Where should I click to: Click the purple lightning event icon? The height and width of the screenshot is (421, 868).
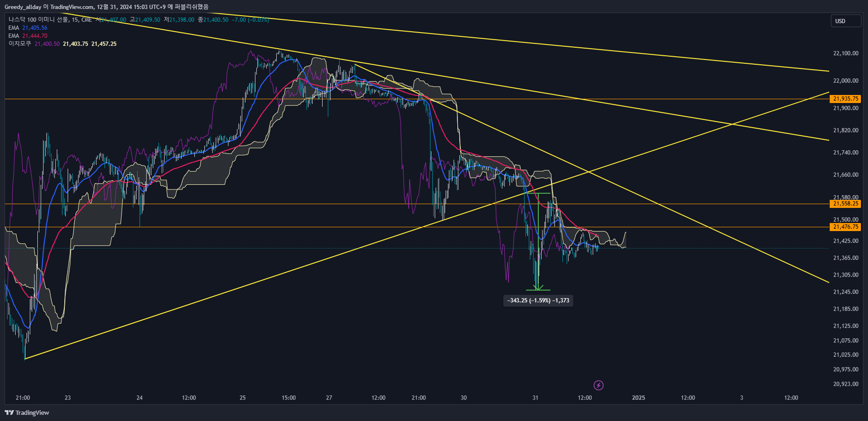click(598, 385)
